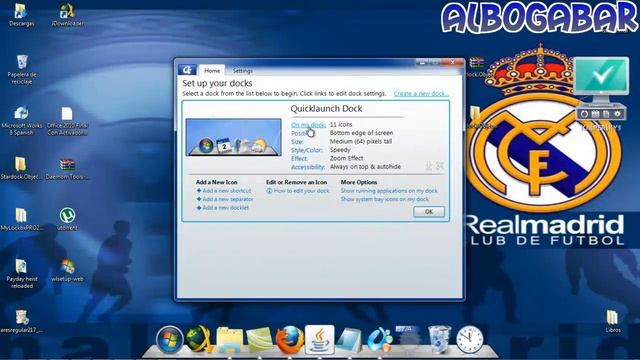Switch to the Settings tab

(242, 71)
